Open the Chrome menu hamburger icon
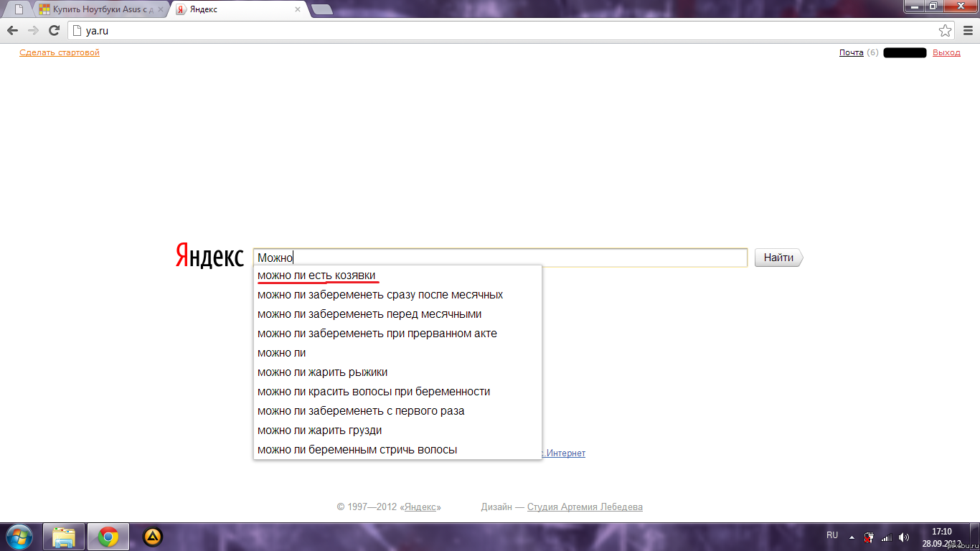980x551 pixels. tap(968, 31)
